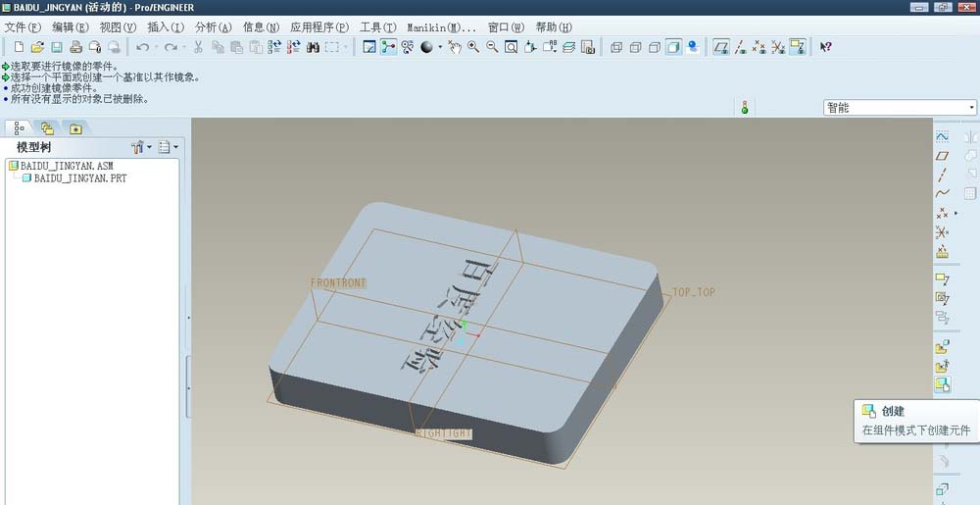This screenshot has width=980, height=505.
Task: Click the zoom in magnifier
Action: coord(473,47)
